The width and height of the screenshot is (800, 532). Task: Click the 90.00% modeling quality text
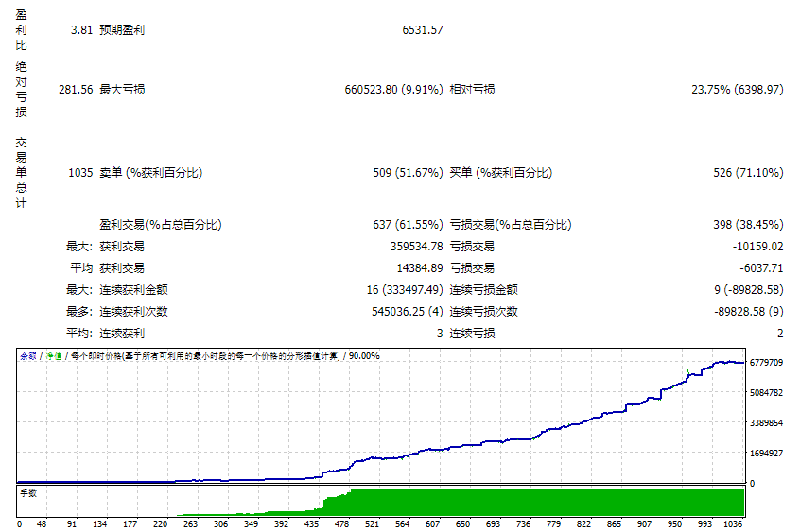364,356
